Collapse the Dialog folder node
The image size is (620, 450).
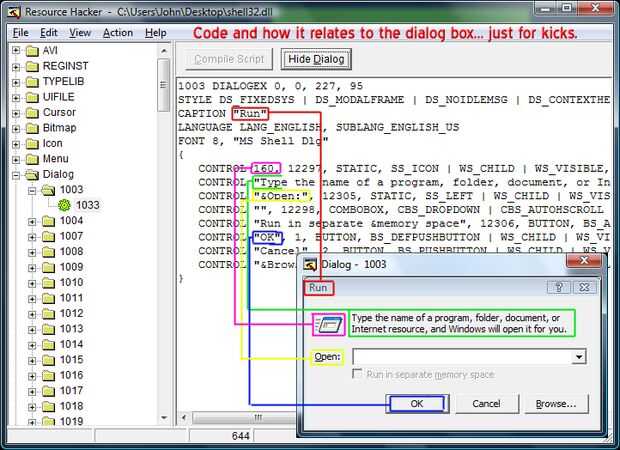(x=16, y=175)
